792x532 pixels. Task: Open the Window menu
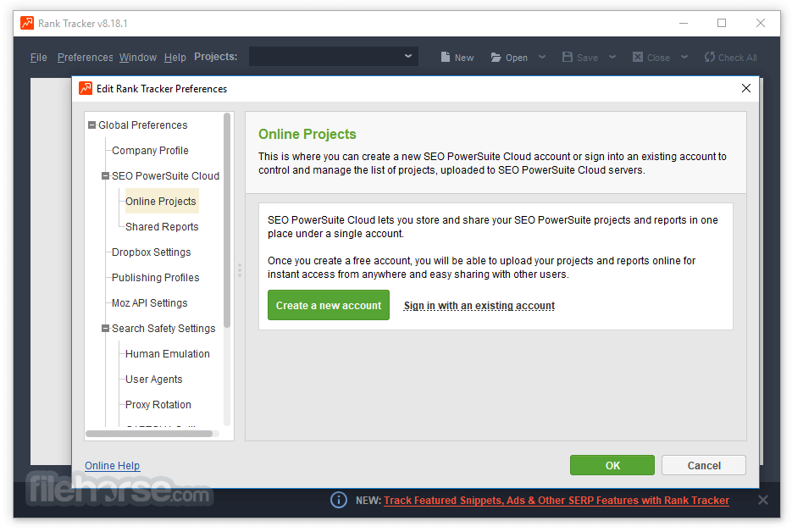click(x=138, y=58)
